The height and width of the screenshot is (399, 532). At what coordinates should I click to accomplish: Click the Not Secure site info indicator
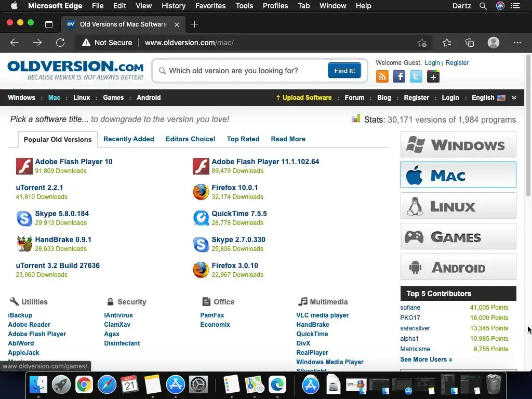click(107, 43)
